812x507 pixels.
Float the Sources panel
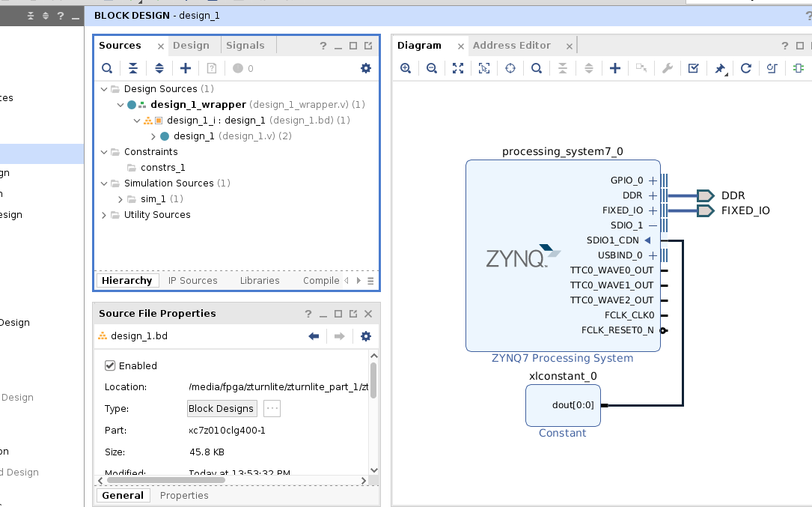[x=368, y=46]
